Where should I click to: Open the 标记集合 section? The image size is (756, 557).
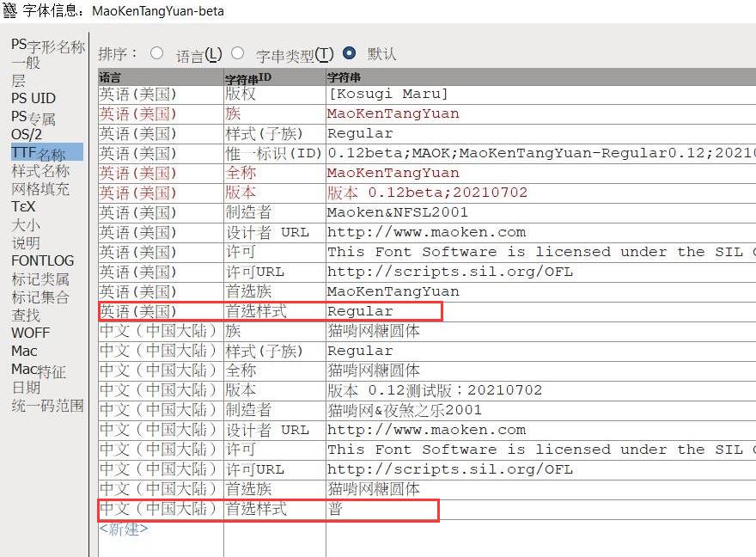pos(40,297)
